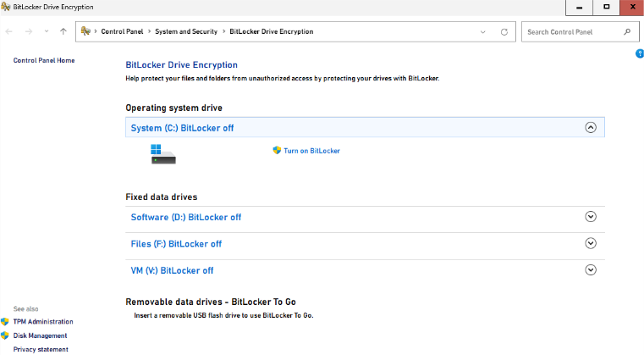This screenshot has width=644, height=355.
Task: Expand the Files (F:) drive section
Action: (x=591, y=243)
